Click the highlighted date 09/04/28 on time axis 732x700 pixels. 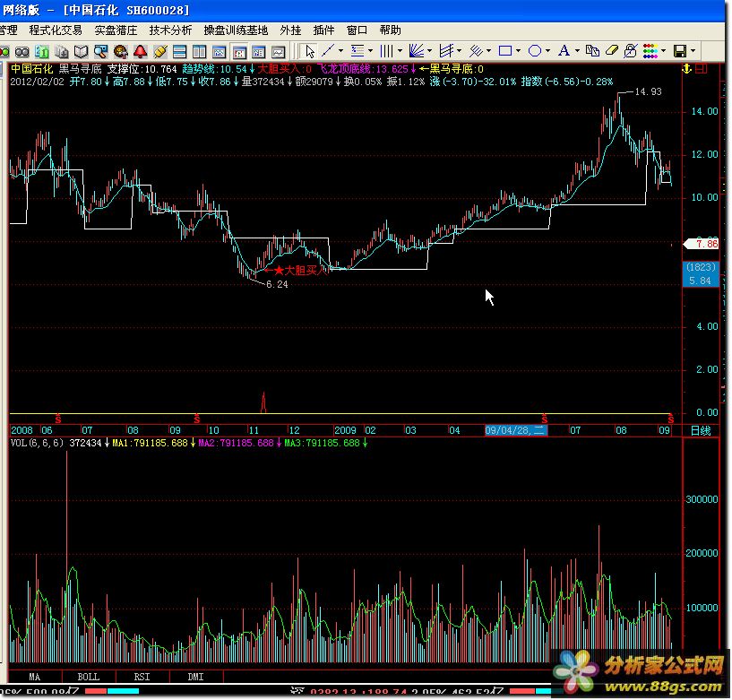coord(515,430)
